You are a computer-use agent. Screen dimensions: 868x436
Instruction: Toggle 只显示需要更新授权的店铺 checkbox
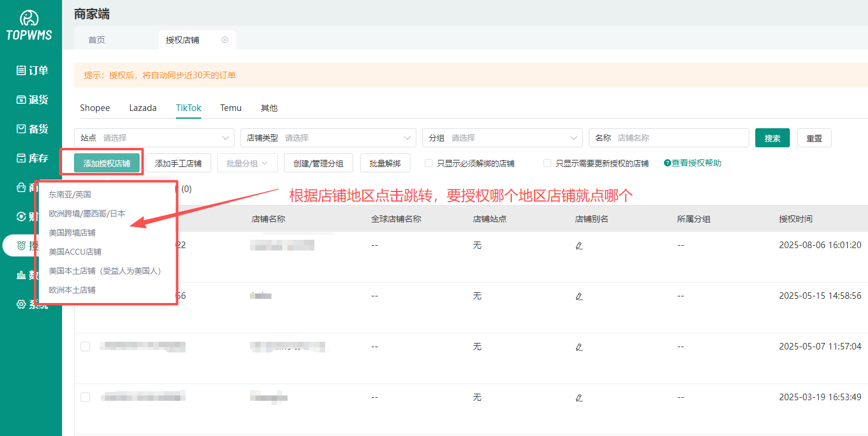547,163
